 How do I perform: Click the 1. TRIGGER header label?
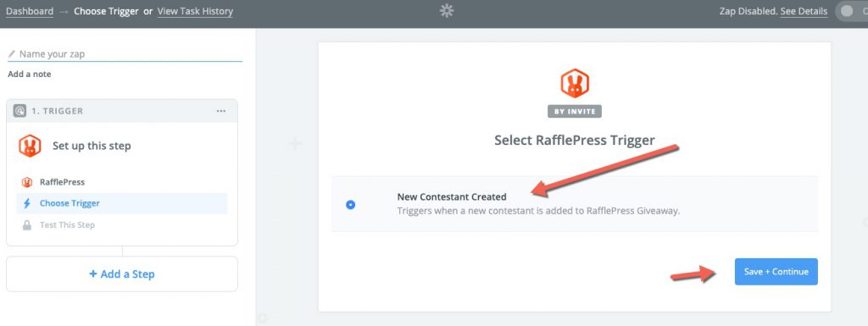57,111
